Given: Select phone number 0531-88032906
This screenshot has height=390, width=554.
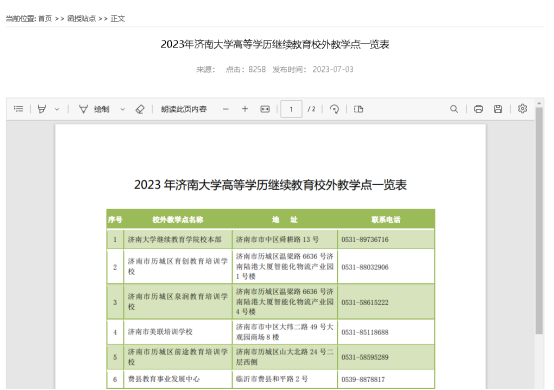Looking at the screenshot, I should [x=365, y=267].
